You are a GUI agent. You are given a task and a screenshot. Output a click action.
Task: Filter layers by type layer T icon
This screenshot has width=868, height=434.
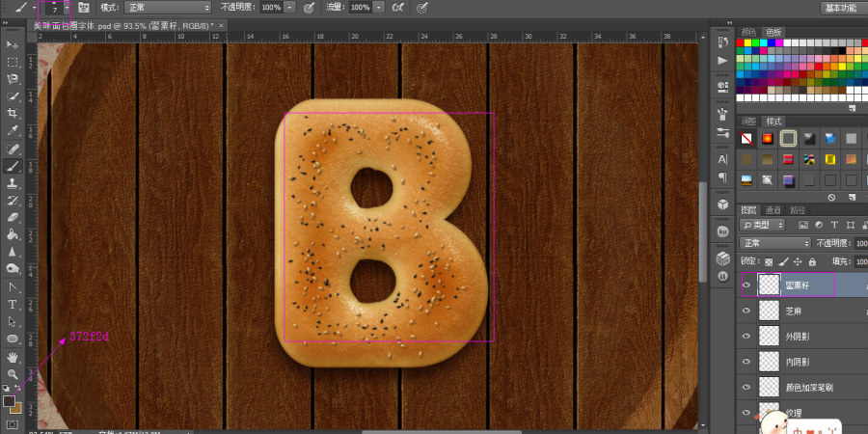click(x=833, y=225)
